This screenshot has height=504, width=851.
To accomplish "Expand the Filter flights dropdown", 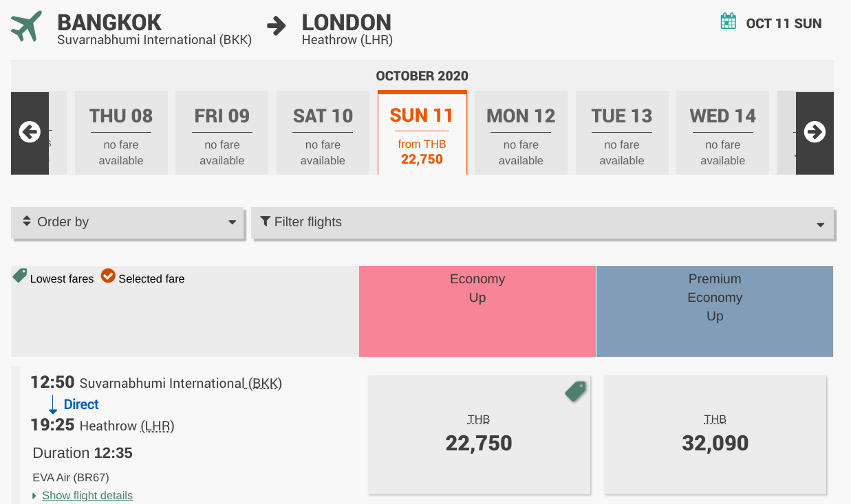I will [x=543, y=223].
